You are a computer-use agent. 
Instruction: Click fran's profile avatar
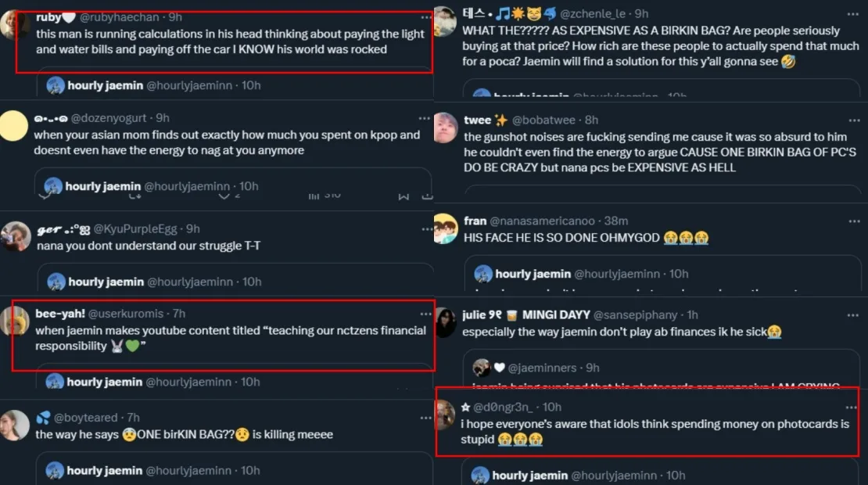[x=445, y=228]
